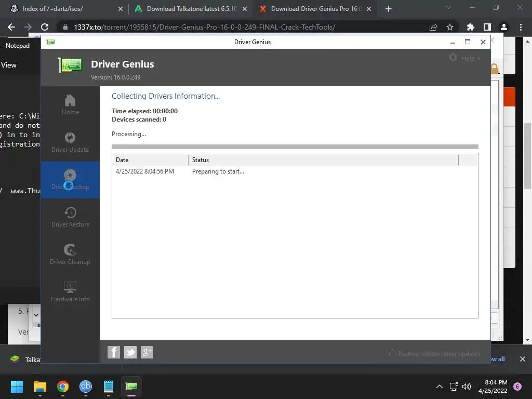Click the Google Plus share icon

click(x=147, y=352)
